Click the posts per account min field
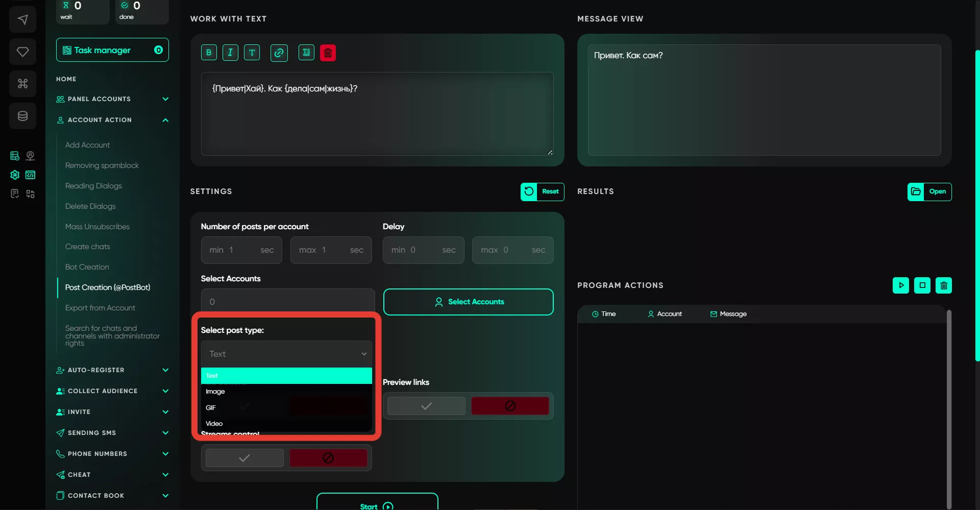The width and height of the screenshot is (980, 510). click(x=241, y=250)
